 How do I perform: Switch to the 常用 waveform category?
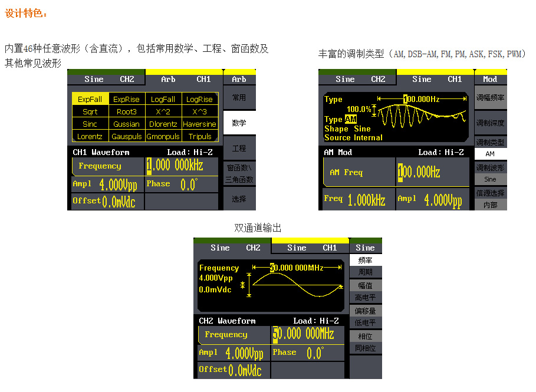click(x=239, y=98)
